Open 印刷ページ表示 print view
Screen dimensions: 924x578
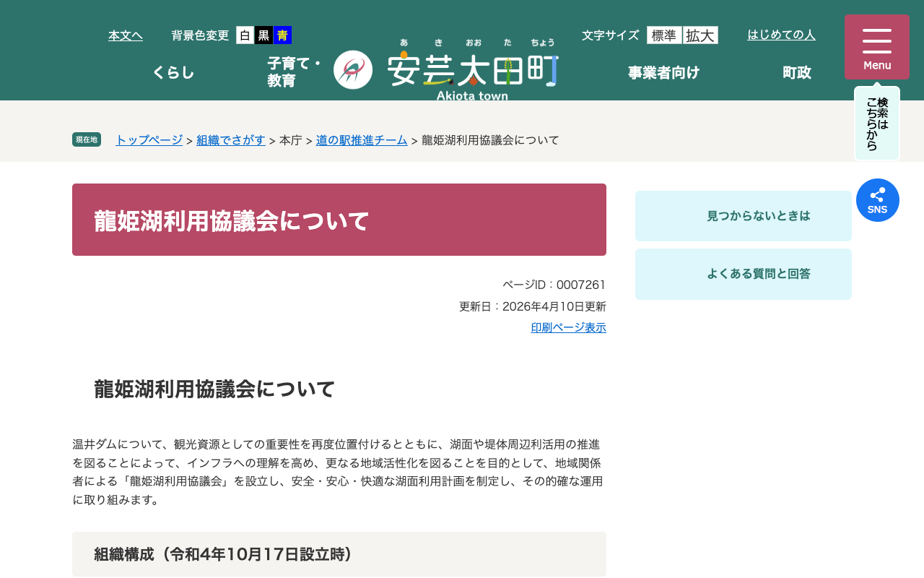click(x=569, y=327)
